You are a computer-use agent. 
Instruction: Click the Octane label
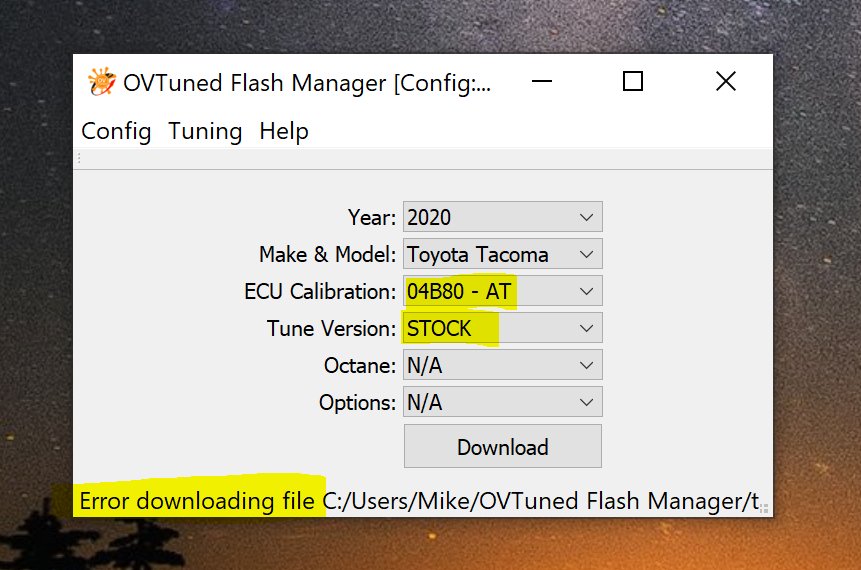(360, 366)
